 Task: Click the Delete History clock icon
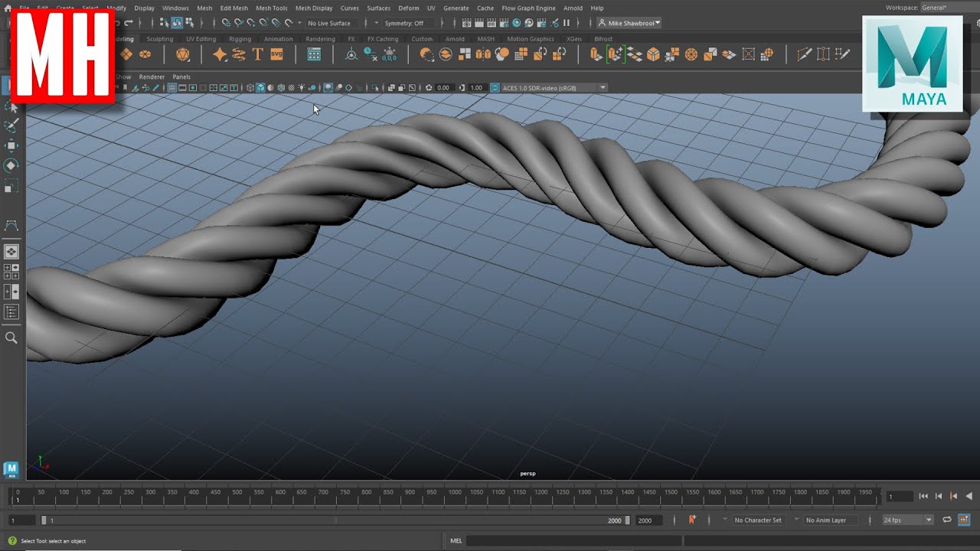point(370,54)
